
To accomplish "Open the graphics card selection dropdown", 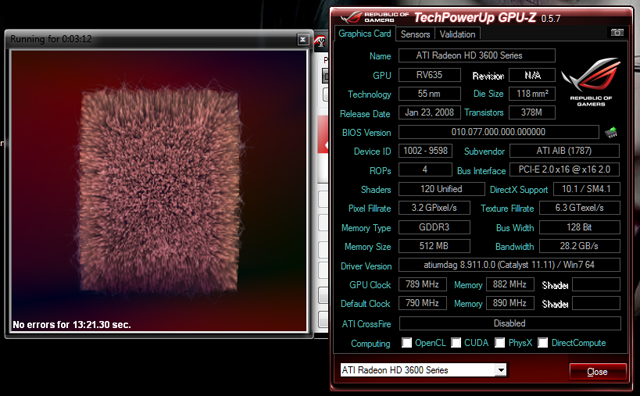I will point(423,370).
